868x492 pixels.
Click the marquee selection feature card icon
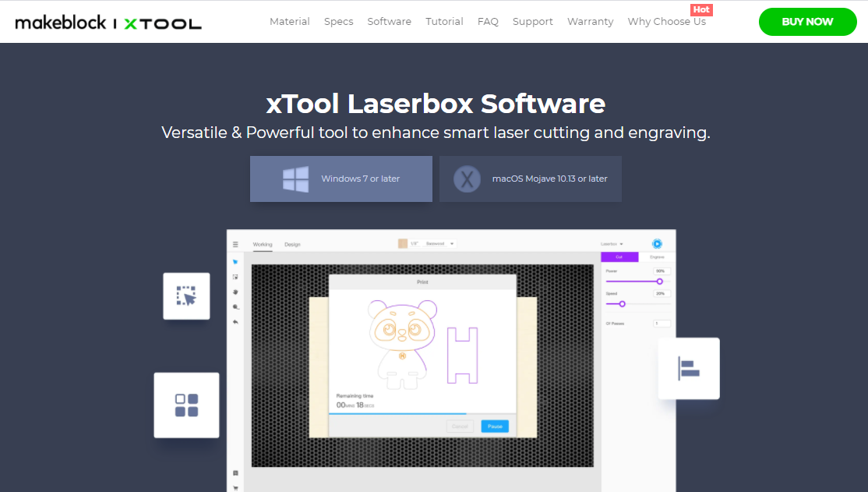[x=186, y=296]
